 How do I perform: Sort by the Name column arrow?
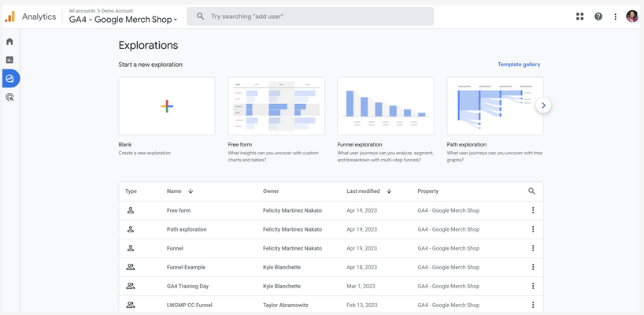click(191, 191)
